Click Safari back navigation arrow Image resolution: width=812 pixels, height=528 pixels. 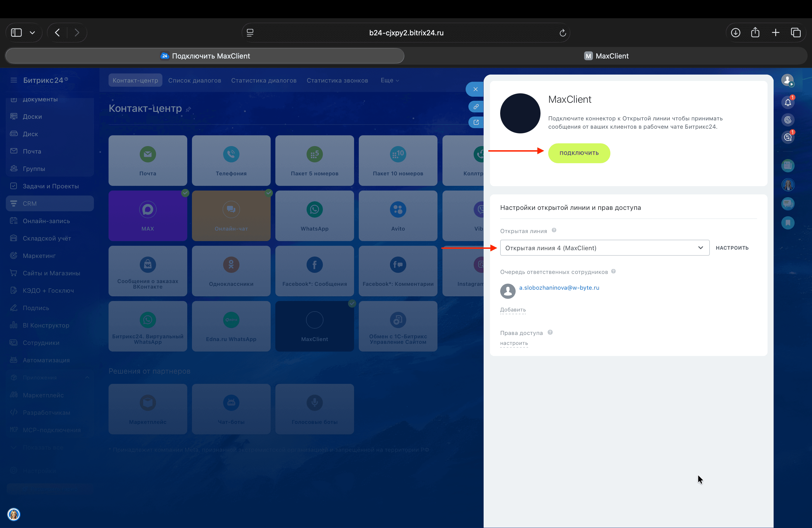(57, 33)
